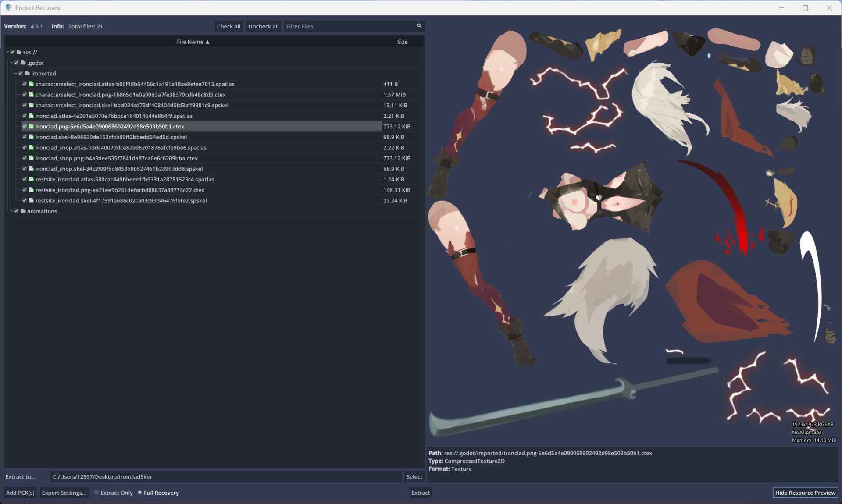This screenshot has width=842, height=504.
Task: Sort by the File Name column header
Action: click(x=193, y=42)
